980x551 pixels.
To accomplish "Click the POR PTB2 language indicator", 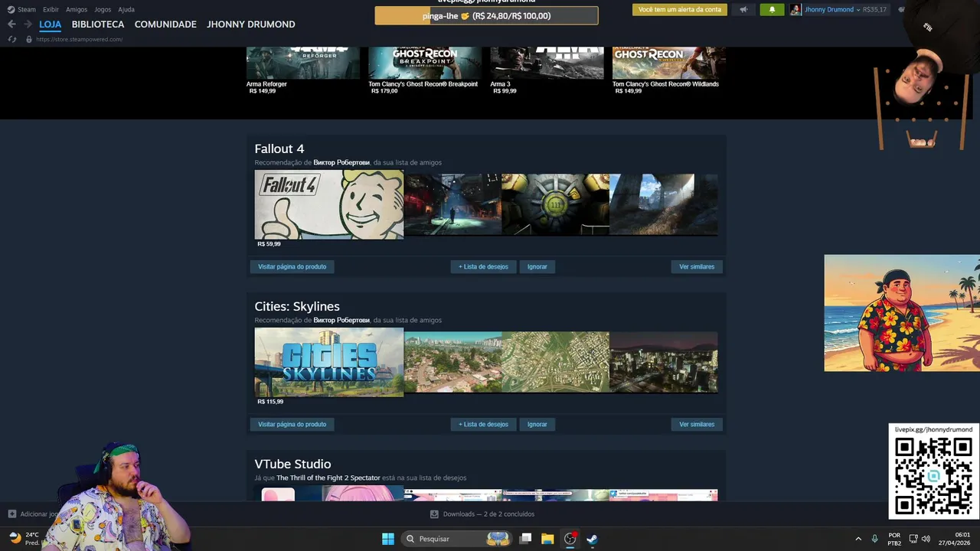I will [894, 539].
